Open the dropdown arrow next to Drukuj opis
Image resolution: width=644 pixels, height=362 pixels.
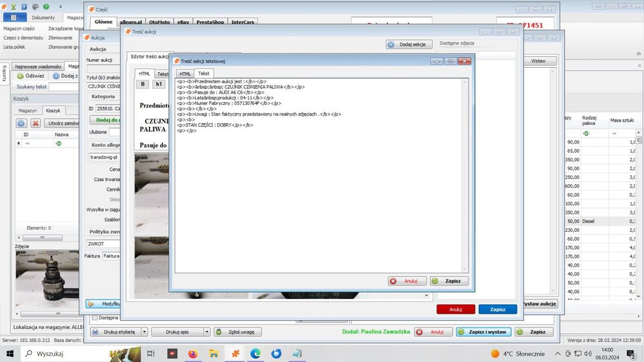207,332
